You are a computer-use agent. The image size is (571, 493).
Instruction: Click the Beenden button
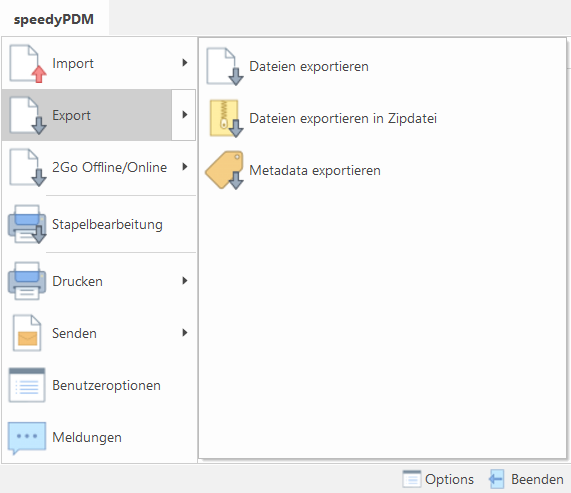526,479
